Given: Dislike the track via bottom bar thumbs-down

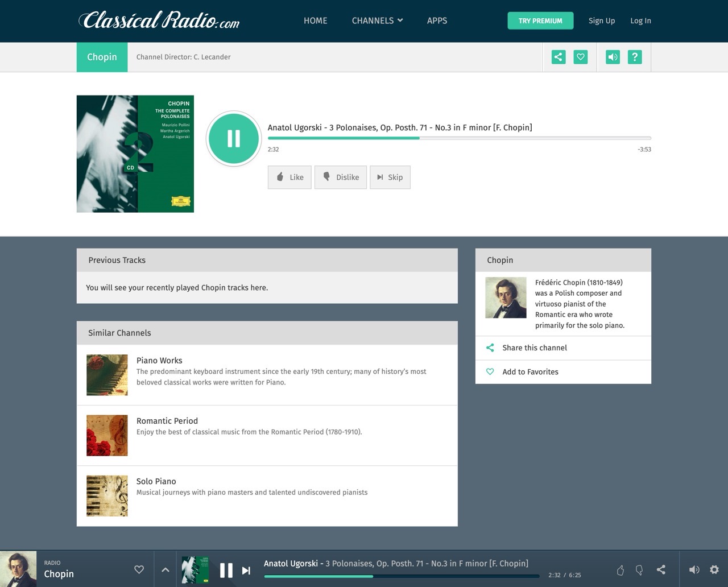Looking at the screenshot, I should tap(639, 570).
